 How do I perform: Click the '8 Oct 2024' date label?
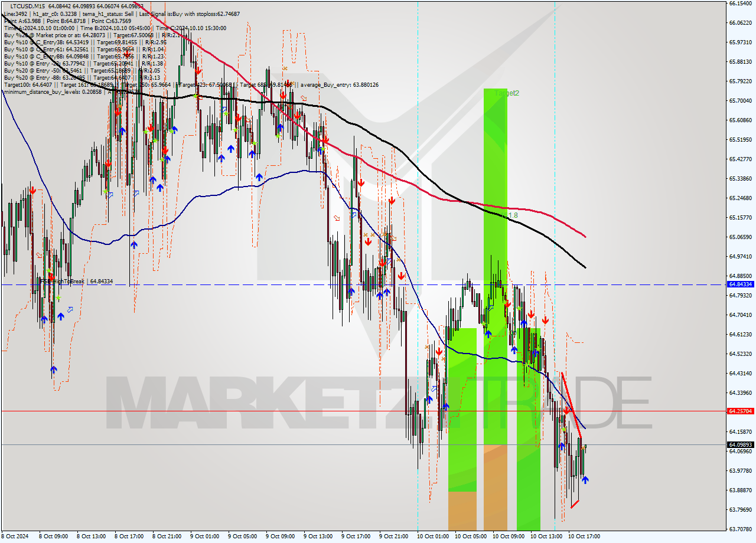click(x=15, y=537)
